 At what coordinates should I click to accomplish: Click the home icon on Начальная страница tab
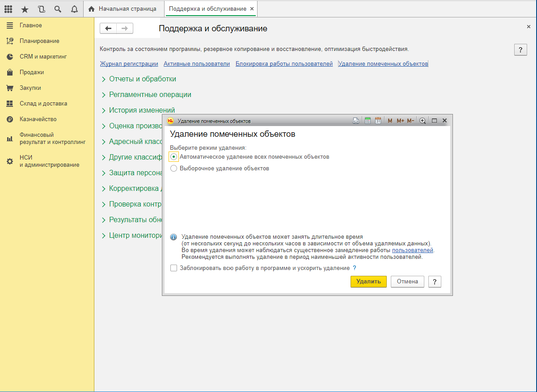[92, 8]
